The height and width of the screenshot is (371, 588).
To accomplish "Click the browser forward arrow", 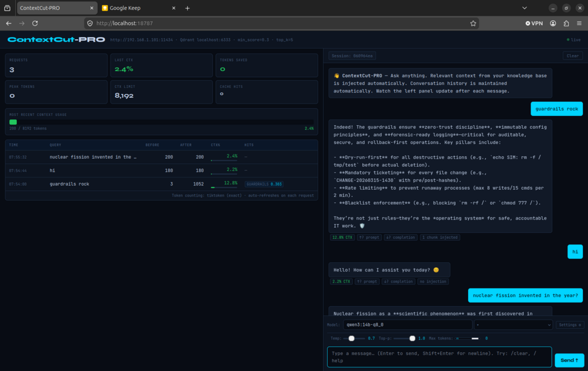I will coord(22,23).
